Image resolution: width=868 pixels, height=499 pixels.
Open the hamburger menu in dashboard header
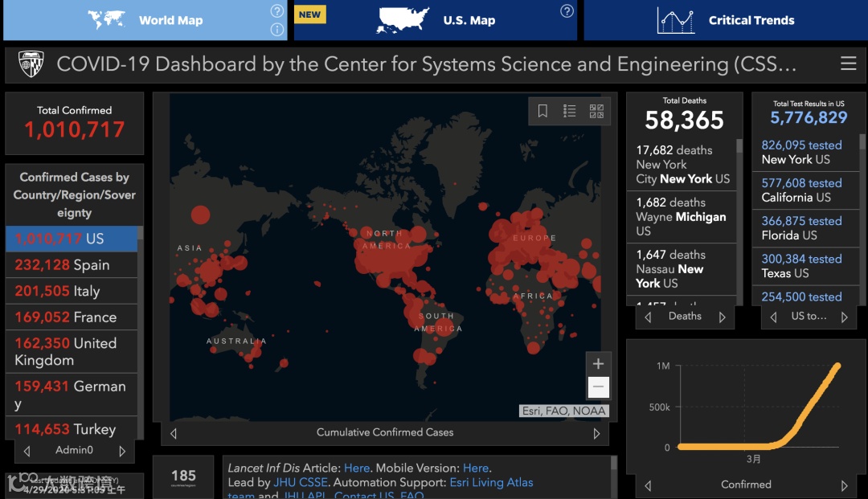848,63
